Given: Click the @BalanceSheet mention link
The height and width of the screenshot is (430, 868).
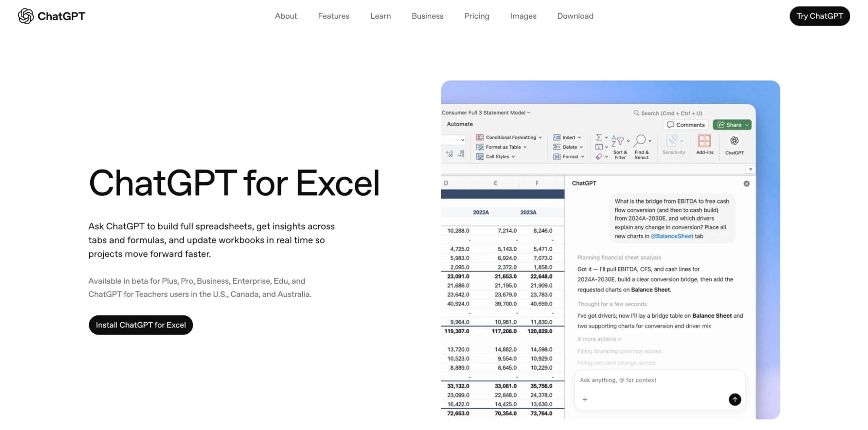Looking at the screenshot, I should [672, 236].
